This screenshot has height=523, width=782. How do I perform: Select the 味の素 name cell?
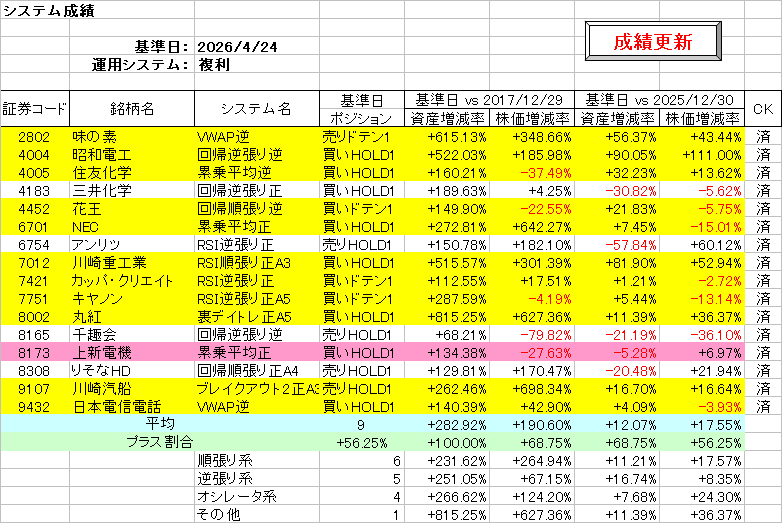point(132,137)
